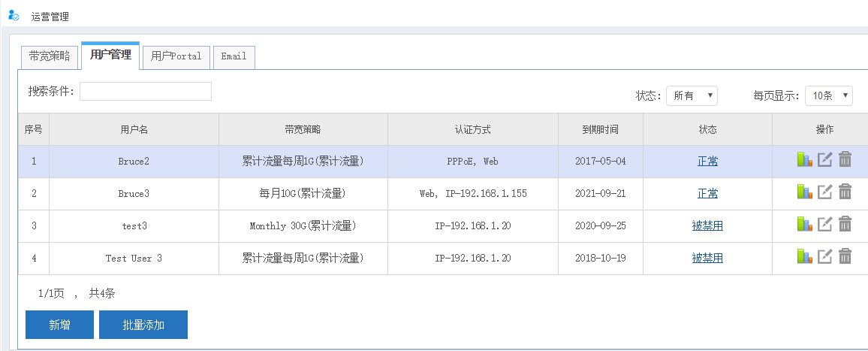Viewport: 868px width, 351px height.
Task: Edit the Bruce3 user entry
Action: 824,192
